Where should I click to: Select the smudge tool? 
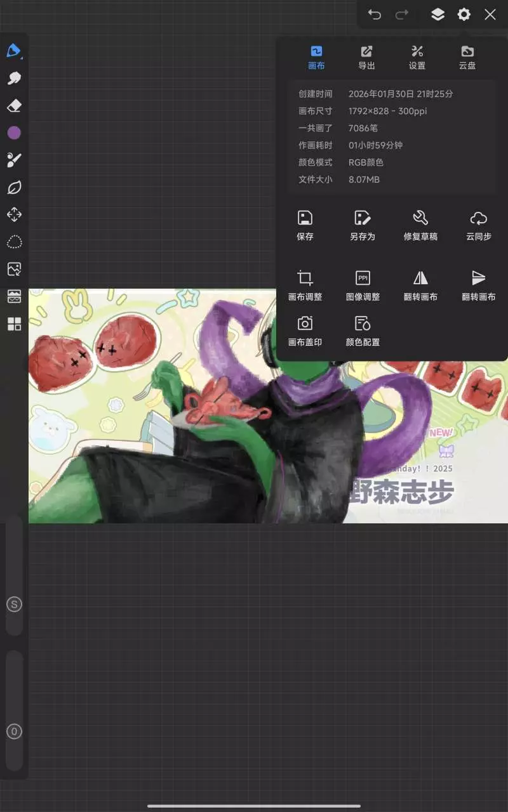(14, 79)
